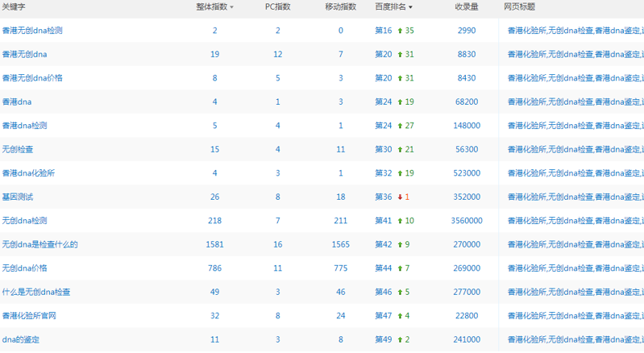Viewport: 644px width, 353px height.
Task: Click mobile index value 211
Action: click(340, 221)
